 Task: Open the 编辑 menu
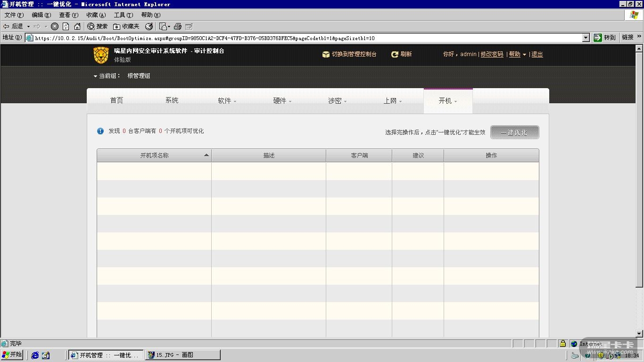click(41, 15)
